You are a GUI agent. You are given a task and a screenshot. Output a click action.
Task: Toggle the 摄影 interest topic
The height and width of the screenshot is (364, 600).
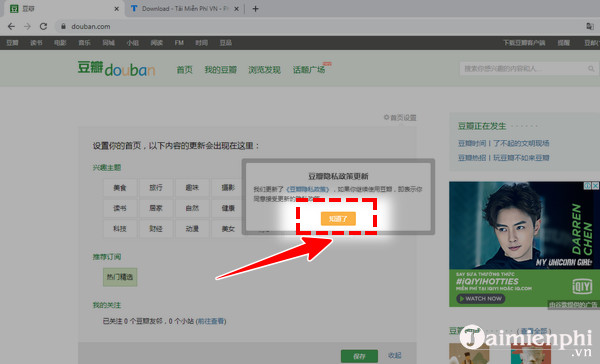point(228,188)
